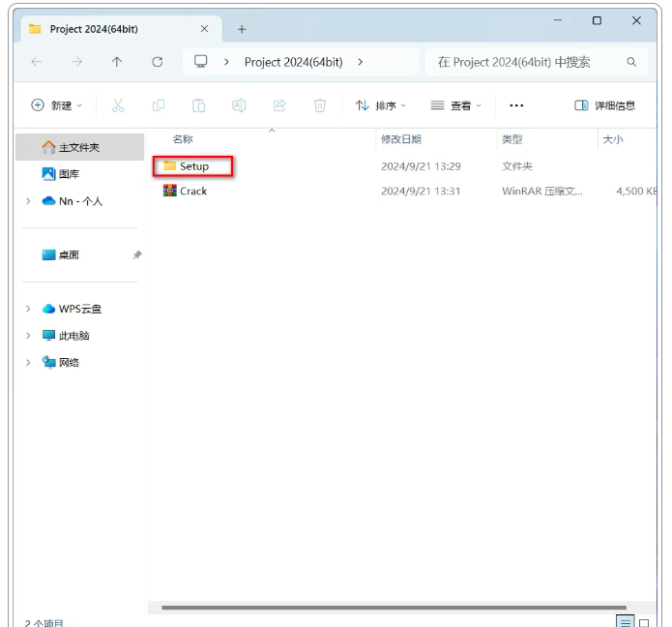Open 网络 in the sidebar
The image size is (672, 627).
coord(61,363)
